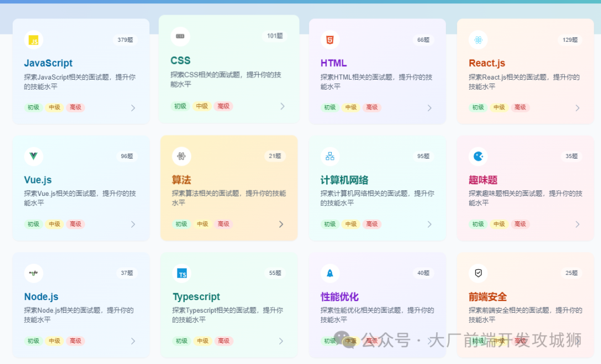Viewport: 601px width, 364px height.
Task: Select the CSS card icon
Action: [x=180, y=36]
